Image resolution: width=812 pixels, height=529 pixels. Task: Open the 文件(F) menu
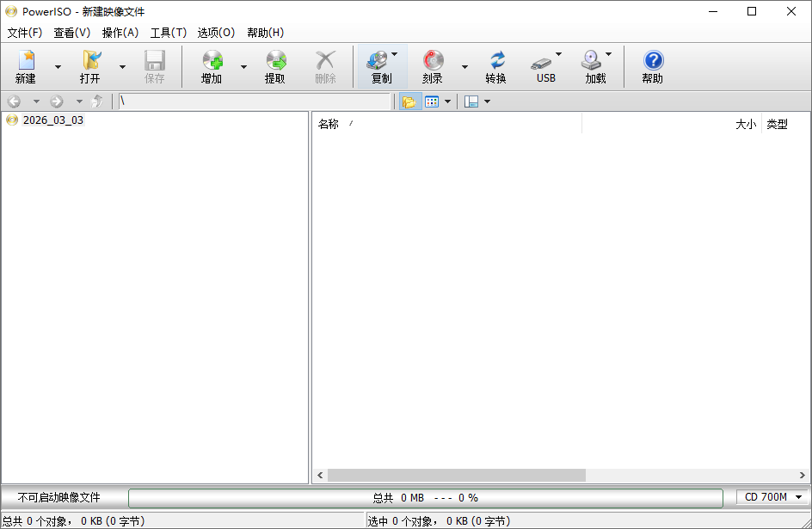point(25,33)
